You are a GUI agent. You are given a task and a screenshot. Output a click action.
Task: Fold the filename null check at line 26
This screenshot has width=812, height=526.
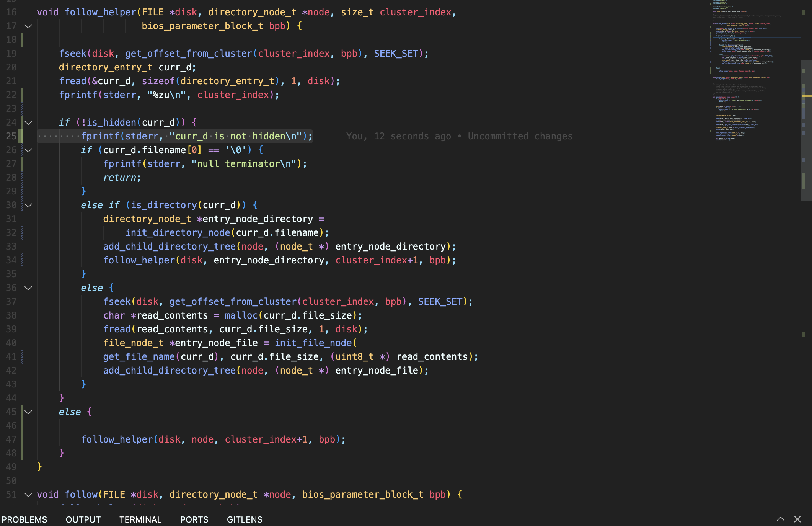pos(28,150)
